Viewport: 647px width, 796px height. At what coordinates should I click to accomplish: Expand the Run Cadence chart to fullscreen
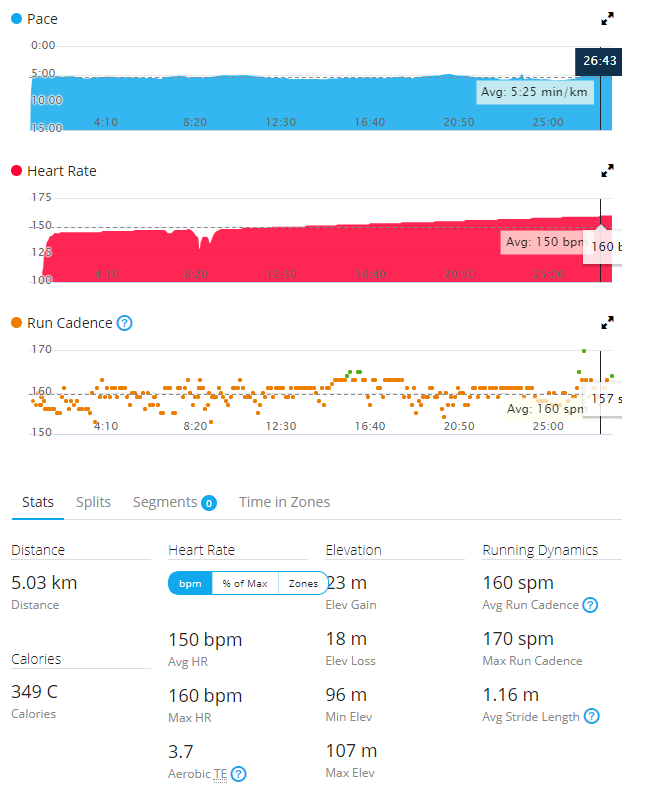[x=607, y=323]
